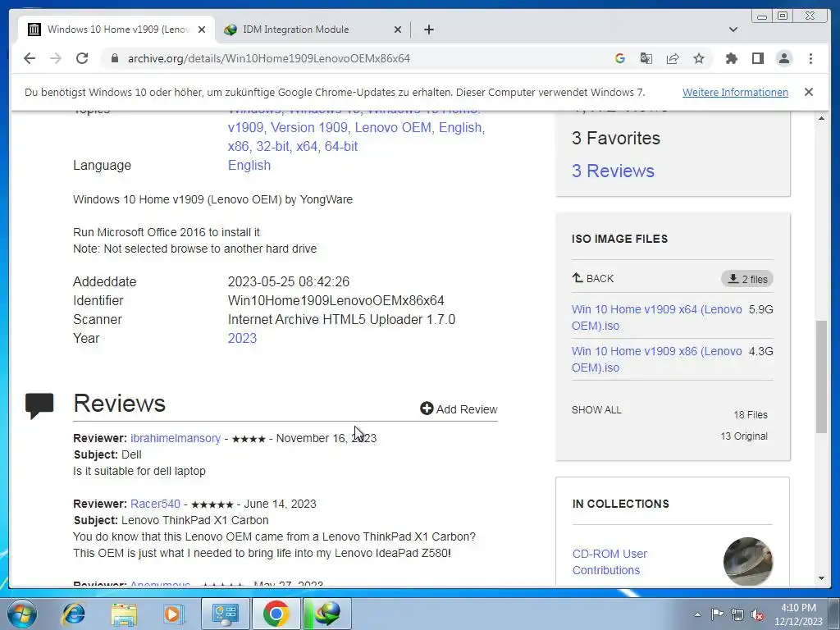This screenshot has width=840, height=630.
Task: Open the English language link
Action: [x=249, y=165]
